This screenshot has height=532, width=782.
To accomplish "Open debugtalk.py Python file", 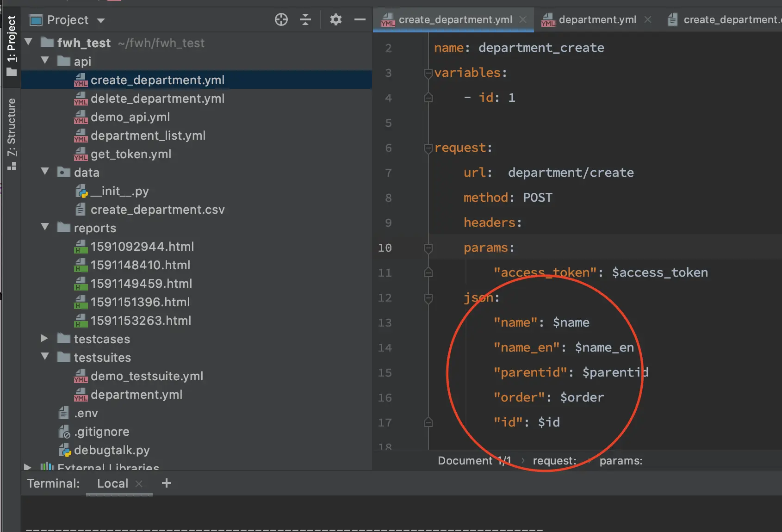I will [x=112, y=450].
